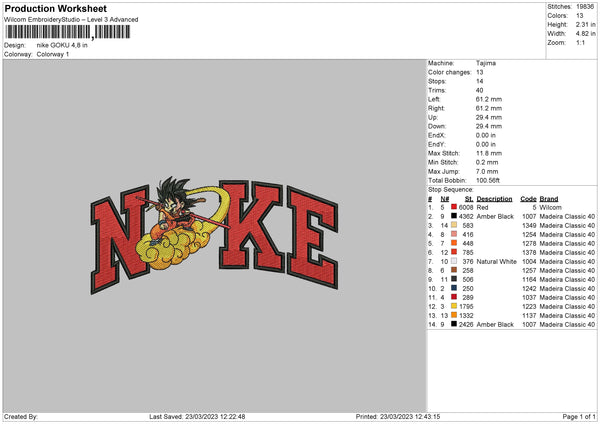
Task: Click the Machine value 'Tajima'
Action: point(486,63)
